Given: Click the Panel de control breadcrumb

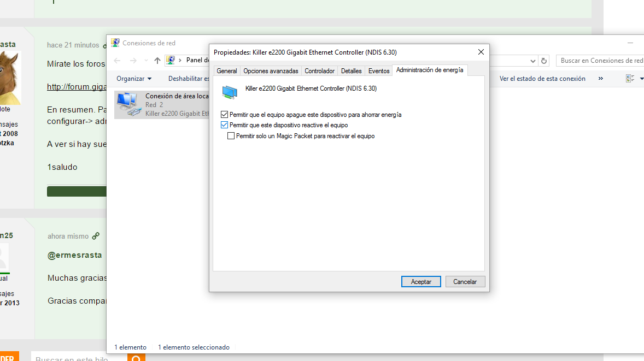Looking at the screenshot, I should click(x=197, y=60).
